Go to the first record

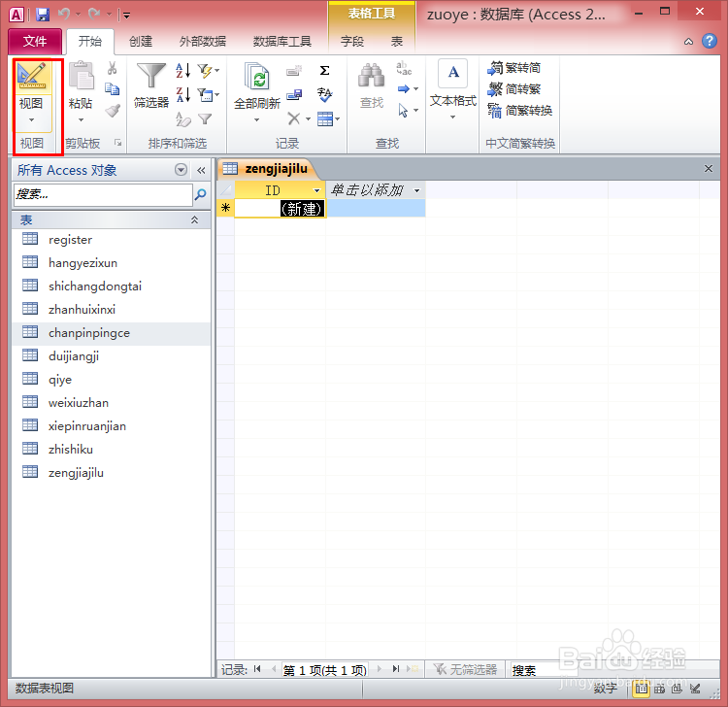tap(257, 669)
